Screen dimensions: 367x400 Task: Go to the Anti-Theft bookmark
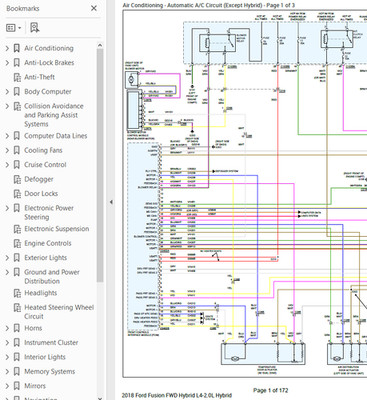coord(39,77)
